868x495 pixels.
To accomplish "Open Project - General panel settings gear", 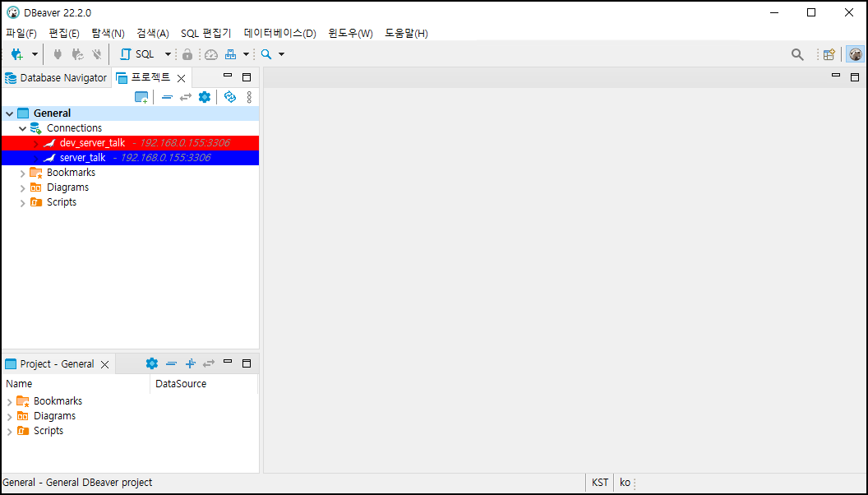I will pos(152,363).
